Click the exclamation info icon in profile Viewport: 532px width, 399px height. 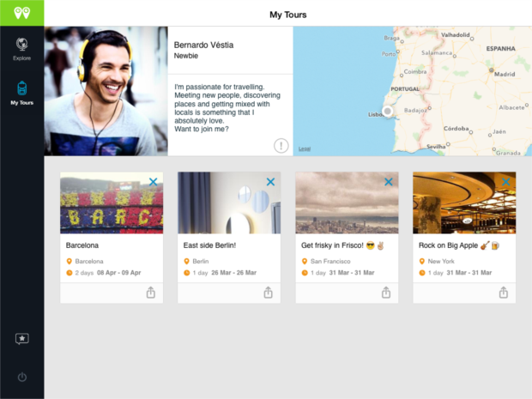click(281, 145)
